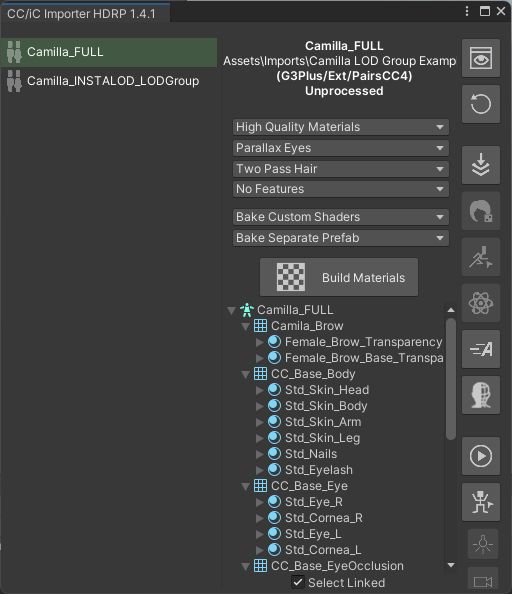Click the bake materials download icon
512x594 pixels.
(x=481, y=165)
